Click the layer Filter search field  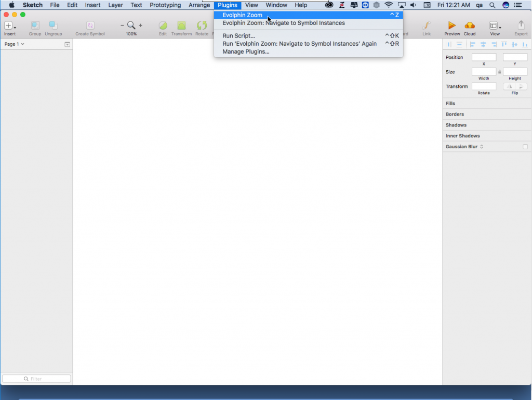click(37, 379)
